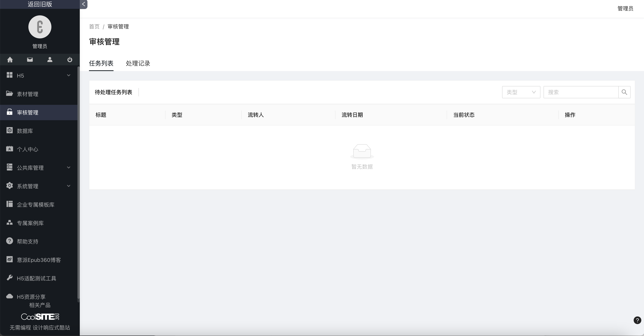The height and width of the screenshot is (336, 644).
Task: Open the 类型 filter dropdown
Action: click(x=521, y=92)
